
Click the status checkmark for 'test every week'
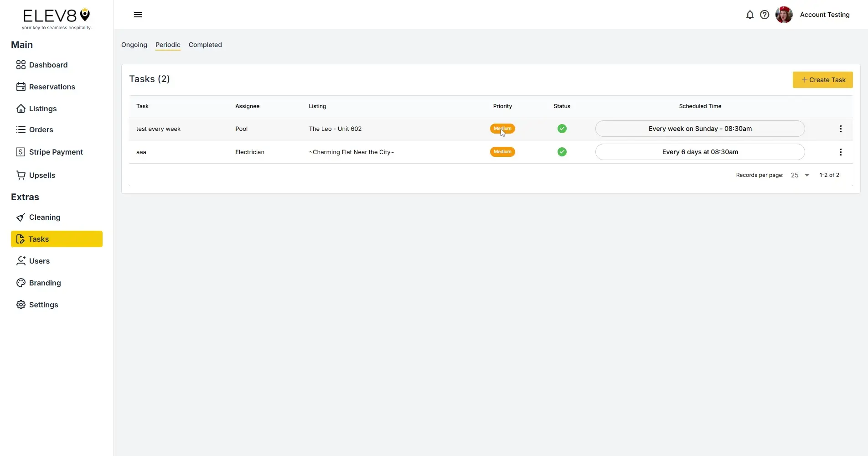(x=561, y=129)
